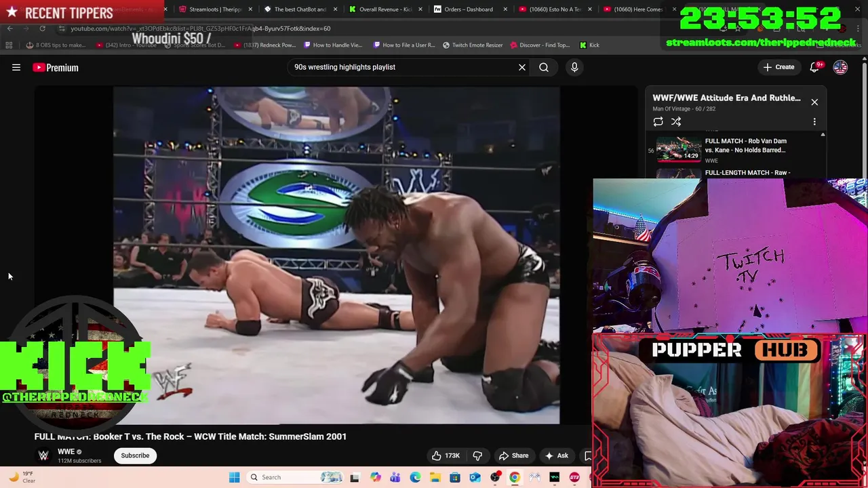Screen dimensions: 868x488
Task: Open File Explorer from the taskbar
Action: (435, 477)
